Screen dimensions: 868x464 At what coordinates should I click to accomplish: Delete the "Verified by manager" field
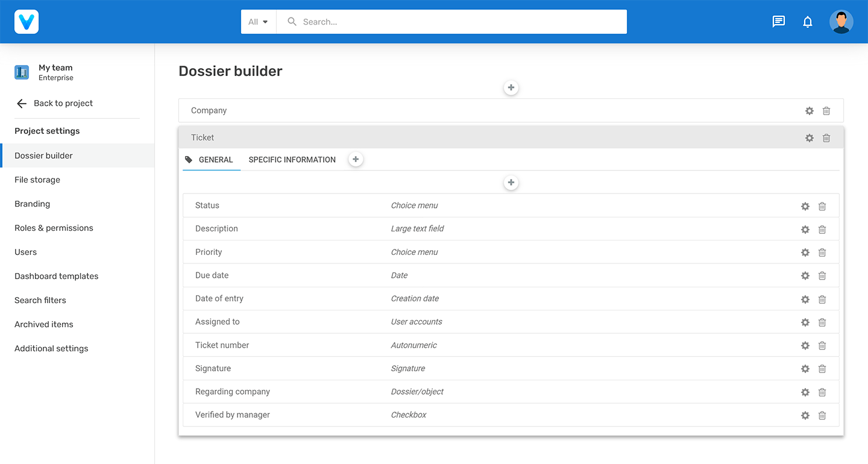coord(822,415)
